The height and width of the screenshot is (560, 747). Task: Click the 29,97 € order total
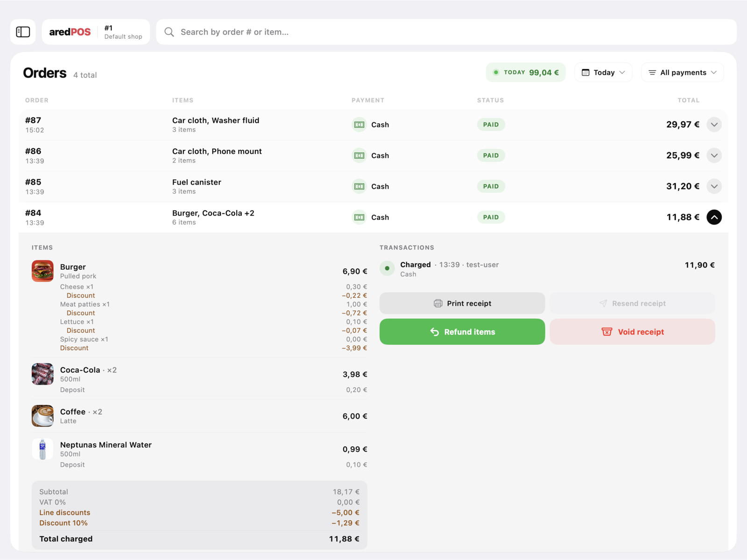pos(683,125)
